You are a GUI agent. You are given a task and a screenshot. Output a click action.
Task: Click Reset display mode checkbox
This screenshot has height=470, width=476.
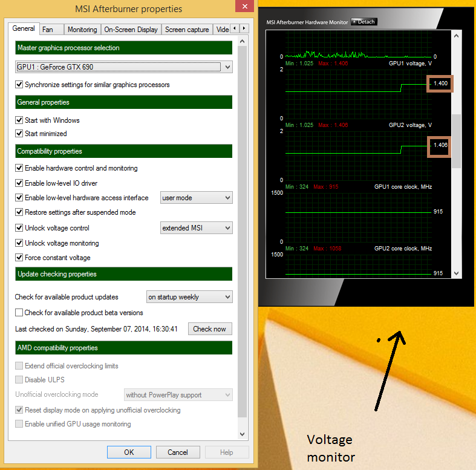pos(19,410)
